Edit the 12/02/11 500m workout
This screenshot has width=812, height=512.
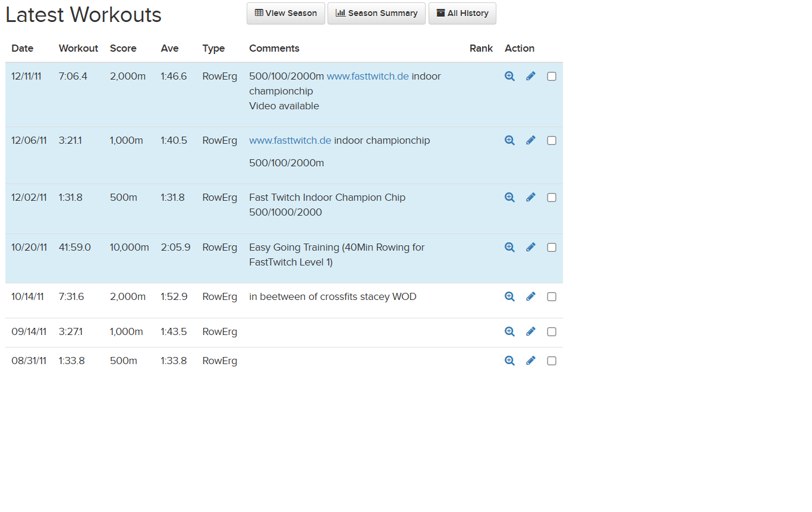point(531,197)
